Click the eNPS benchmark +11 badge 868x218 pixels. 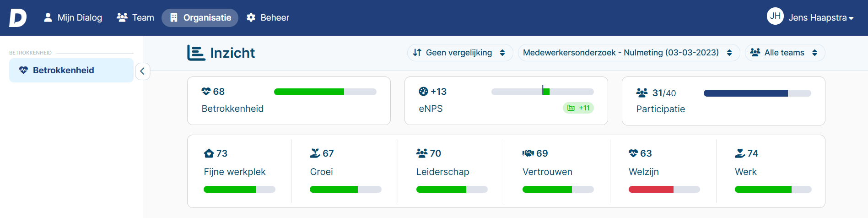[x=578, y=108]
